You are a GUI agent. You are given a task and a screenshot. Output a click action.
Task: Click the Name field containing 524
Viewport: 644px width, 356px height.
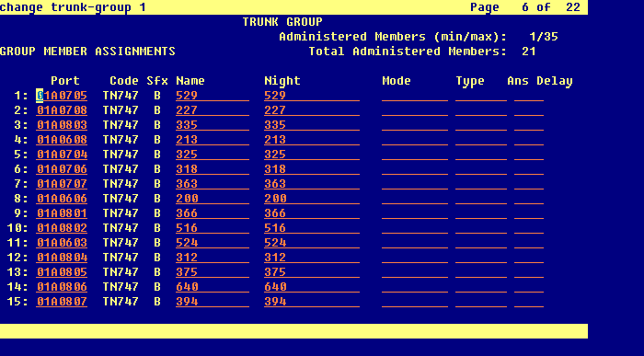[x=213, y=243]
